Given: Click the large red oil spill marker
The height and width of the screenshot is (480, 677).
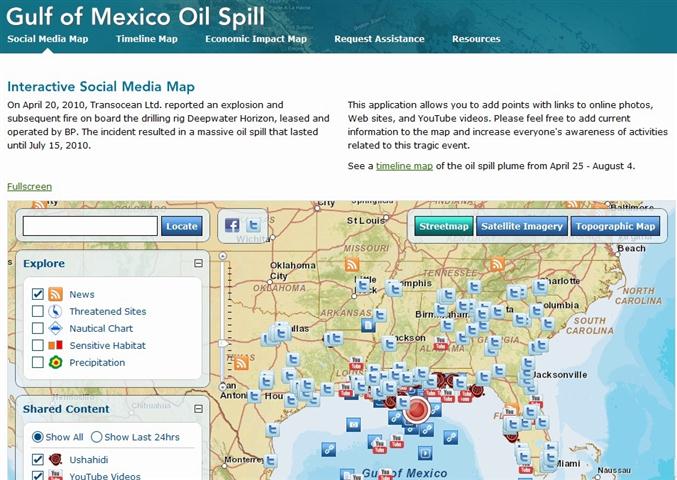Looking at the screenshot, I should click(x=417, y=410).
